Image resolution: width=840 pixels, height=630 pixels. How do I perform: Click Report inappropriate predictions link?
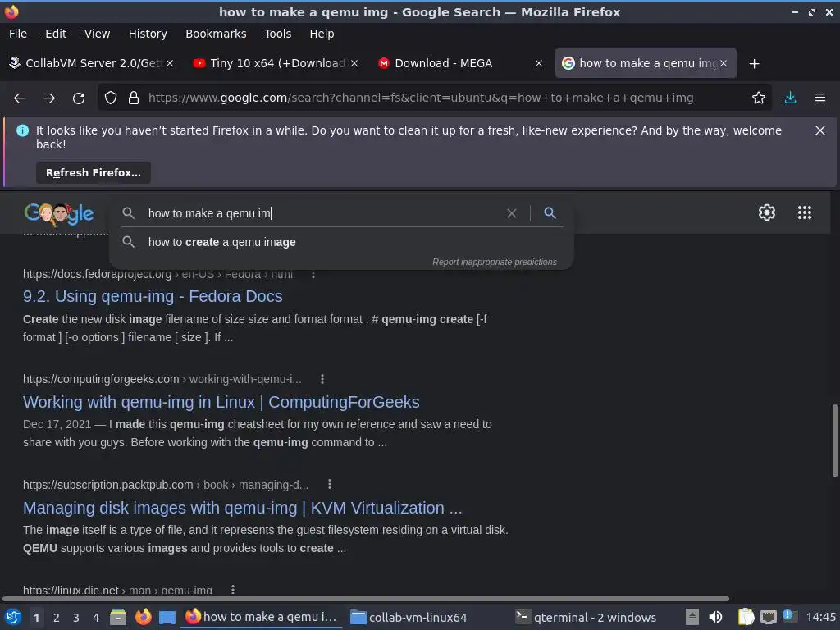coord(495,262)
